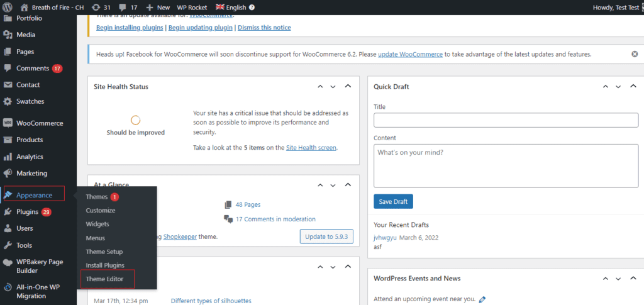The height and width of the screenshot is (305, 644).
Task: Open 17 Comments in moderation link
Action: 275,219
